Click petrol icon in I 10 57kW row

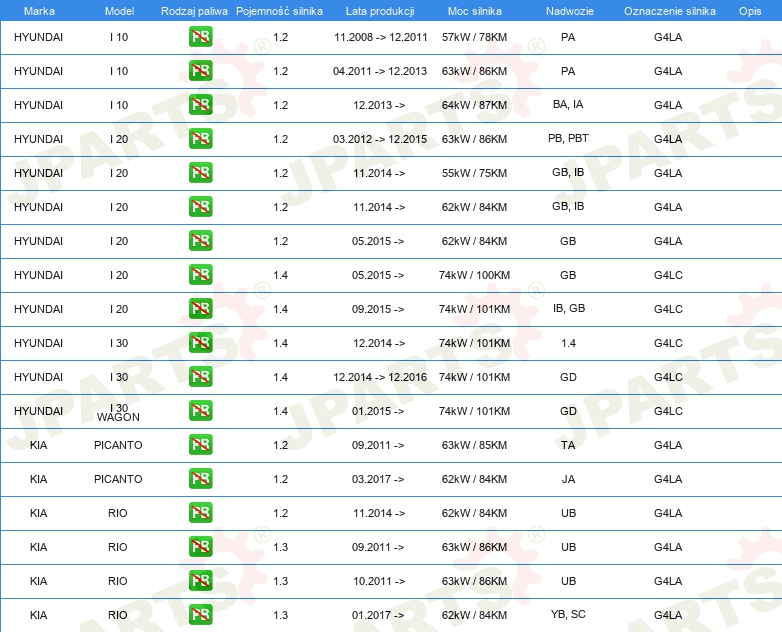click(x=200, y=37)
